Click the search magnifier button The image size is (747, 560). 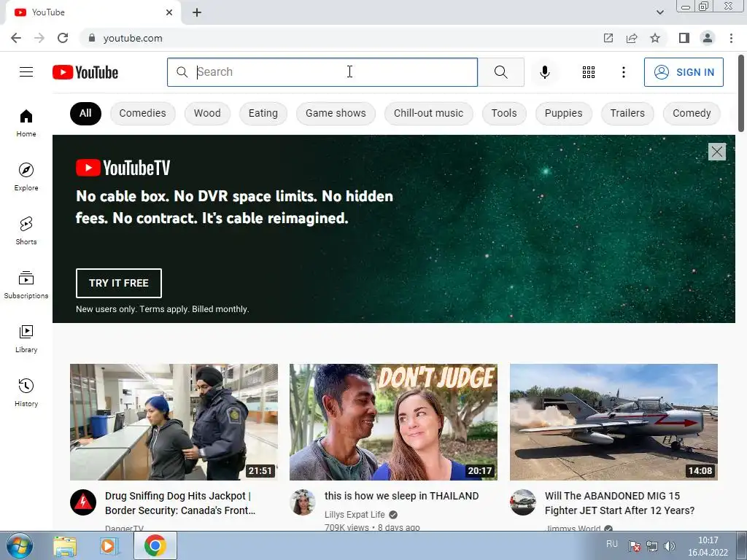pyautogui.click(x=500, y=72)
